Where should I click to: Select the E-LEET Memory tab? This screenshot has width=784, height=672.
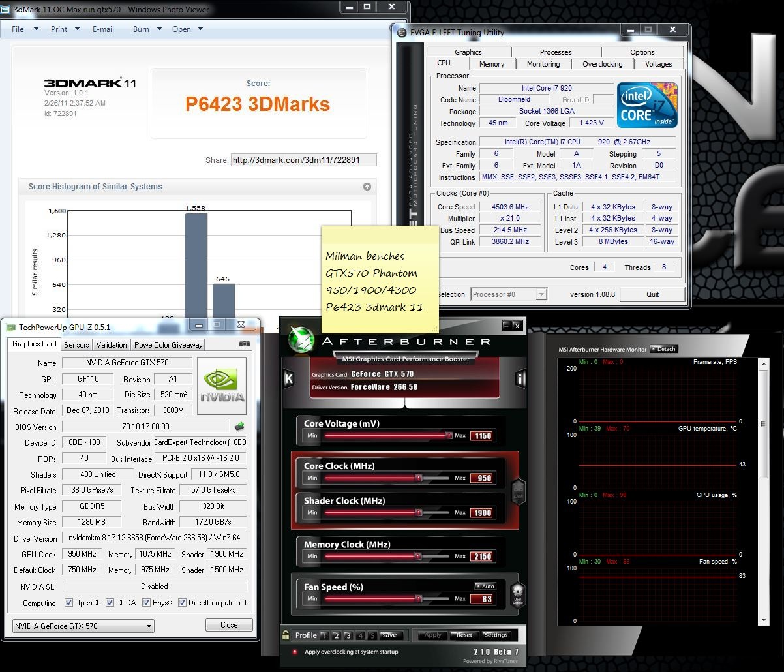click(492, 64)
